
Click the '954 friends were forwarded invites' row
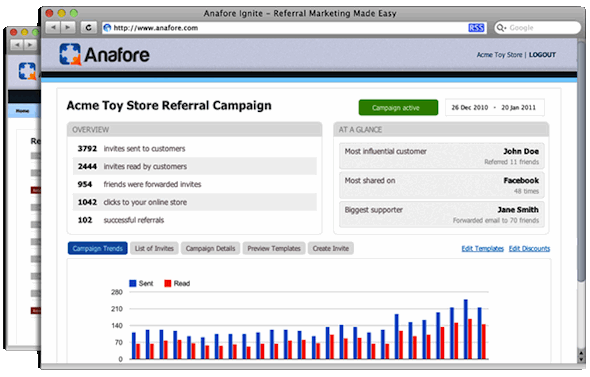pos(195,184)
